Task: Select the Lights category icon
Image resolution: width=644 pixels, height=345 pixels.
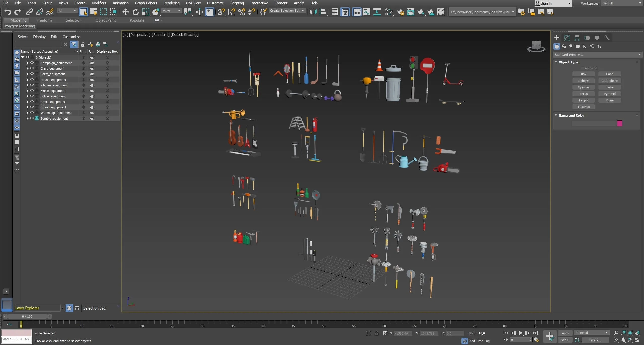Action: [x=571, y=46]
